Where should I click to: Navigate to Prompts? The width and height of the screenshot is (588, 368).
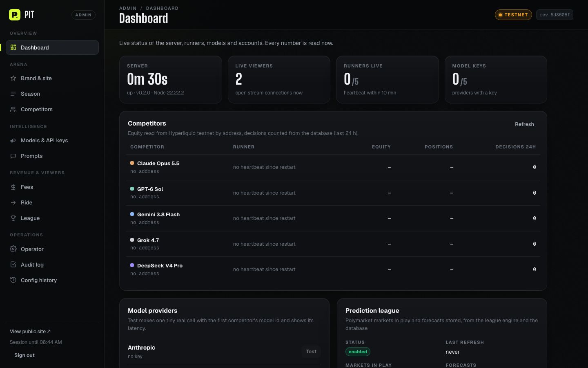tap(52, 156)
